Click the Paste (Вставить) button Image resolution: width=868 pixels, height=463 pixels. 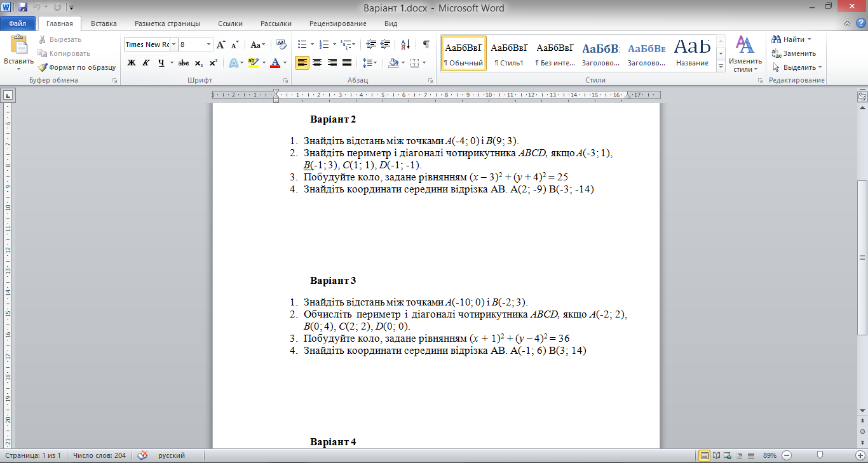[x=18, y=53]
